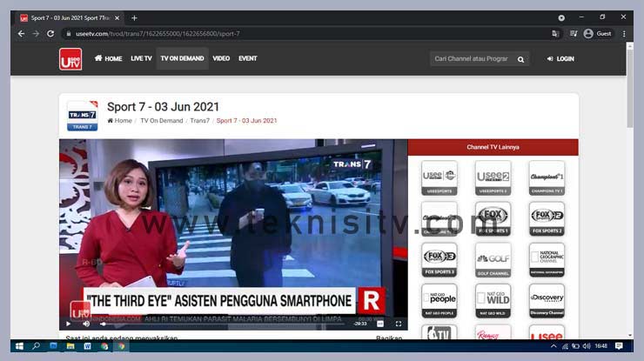Viewport: 644px width, 361px height.
Task: Click the search magnifier icon
Action: point(520,59)
